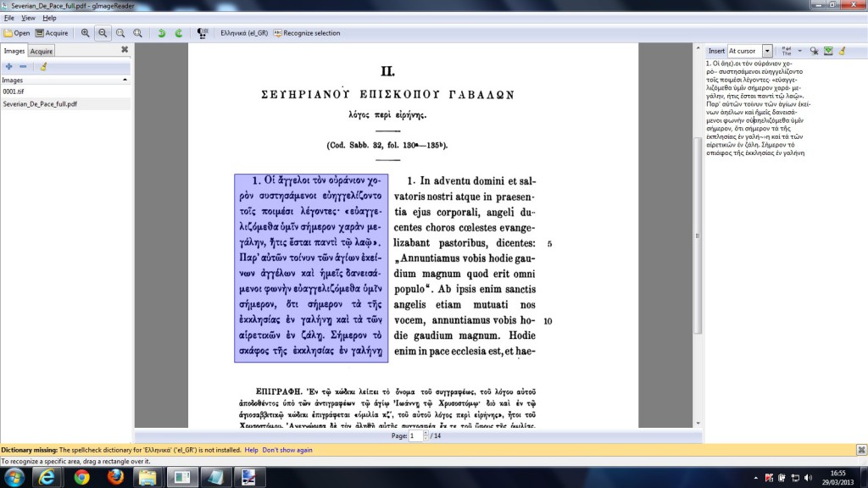
Task: Rotate the page right
Action: (179, 33)
